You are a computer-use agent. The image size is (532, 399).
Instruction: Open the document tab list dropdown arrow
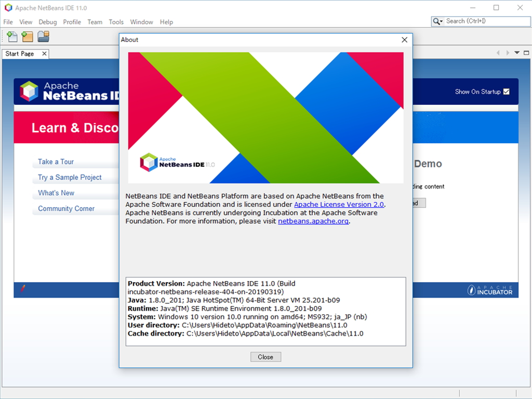click(x=516, y=52)
